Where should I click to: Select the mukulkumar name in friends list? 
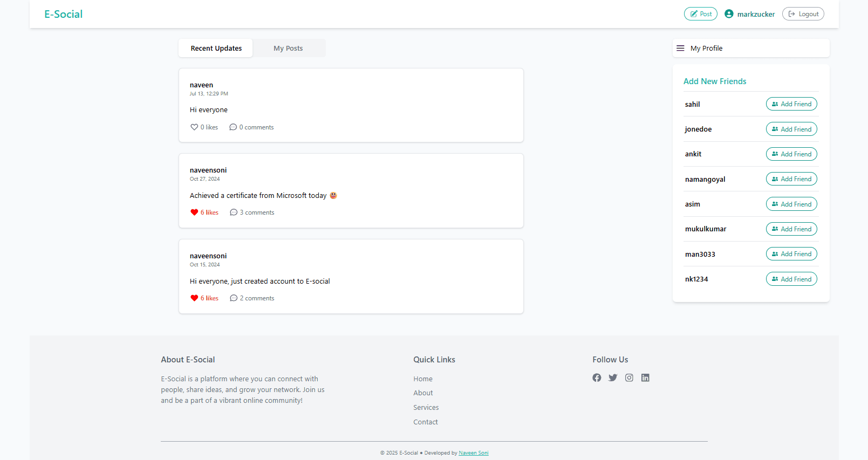706,229
